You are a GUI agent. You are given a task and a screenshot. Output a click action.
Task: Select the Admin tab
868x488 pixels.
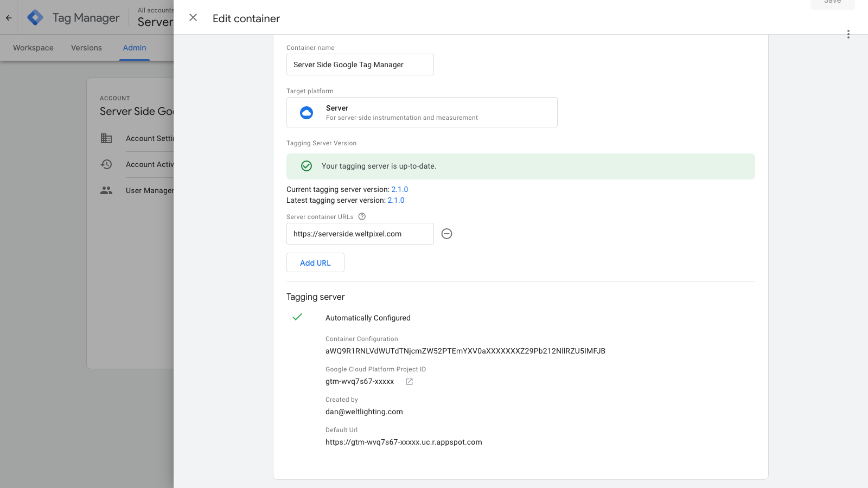click(x=135, y=48)
